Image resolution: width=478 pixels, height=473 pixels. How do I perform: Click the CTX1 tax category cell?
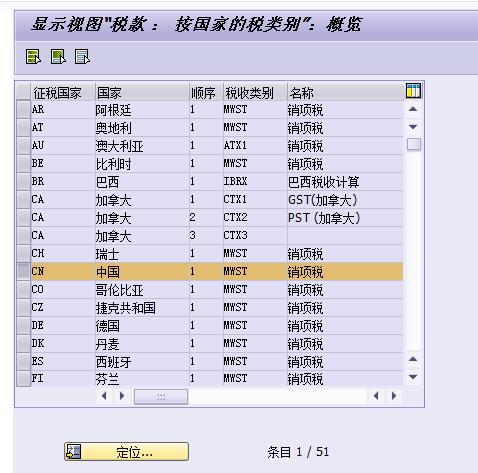pyautogui.click(x=255, y=200)
